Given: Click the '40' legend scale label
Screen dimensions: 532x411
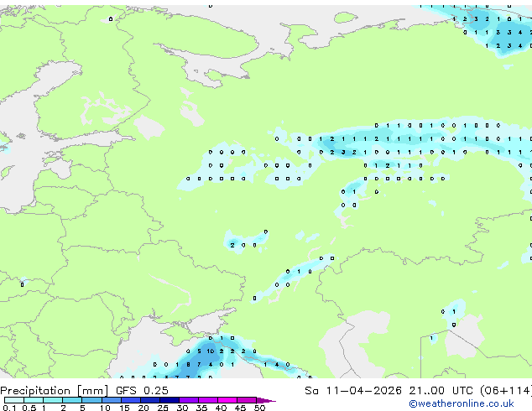Looking at the screenshot, I should 221,408.
